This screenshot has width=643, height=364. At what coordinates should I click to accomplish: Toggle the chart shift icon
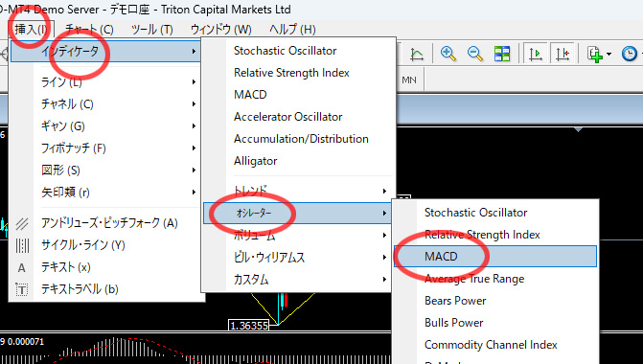[x=563, y=54]
